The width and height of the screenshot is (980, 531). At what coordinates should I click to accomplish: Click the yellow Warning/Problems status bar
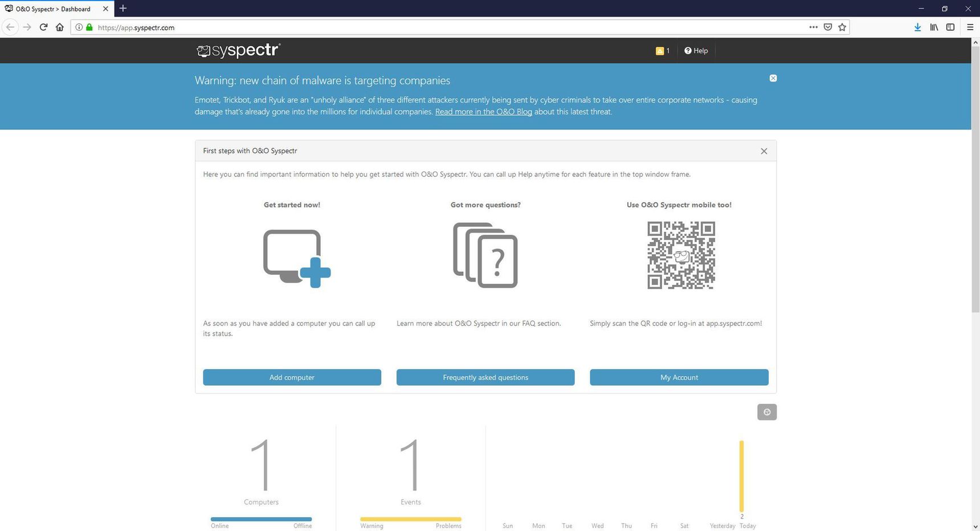410,519
